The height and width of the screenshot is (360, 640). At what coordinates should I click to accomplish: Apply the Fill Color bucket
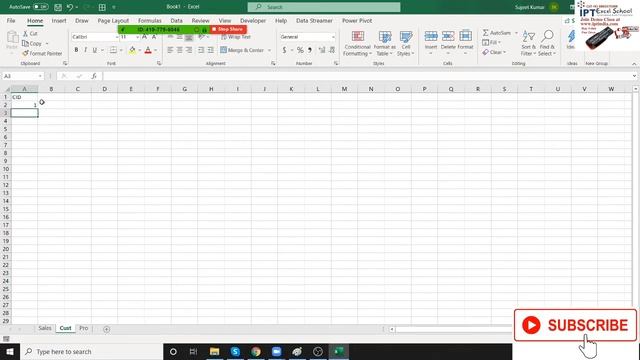tap(132, 50)
